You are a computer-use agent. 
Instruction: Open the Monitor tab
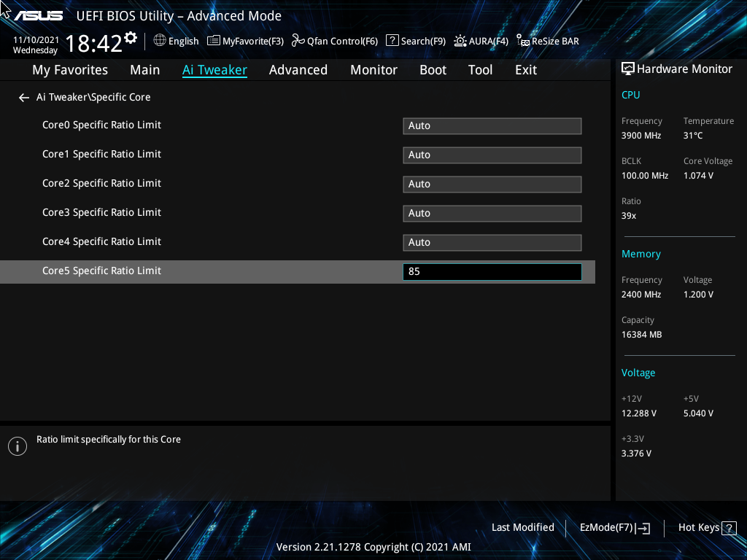[x=374, y=70]
